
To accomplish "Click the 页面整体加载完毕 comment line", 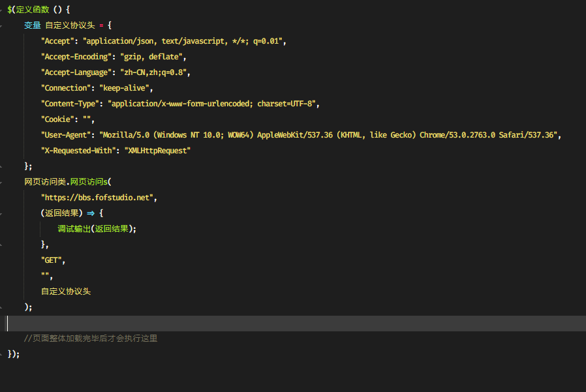I will (91, 339).
